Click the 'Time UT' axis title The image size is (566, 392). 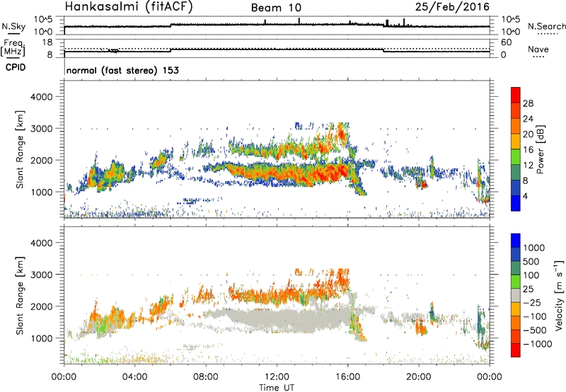click(x=277, y=387)
